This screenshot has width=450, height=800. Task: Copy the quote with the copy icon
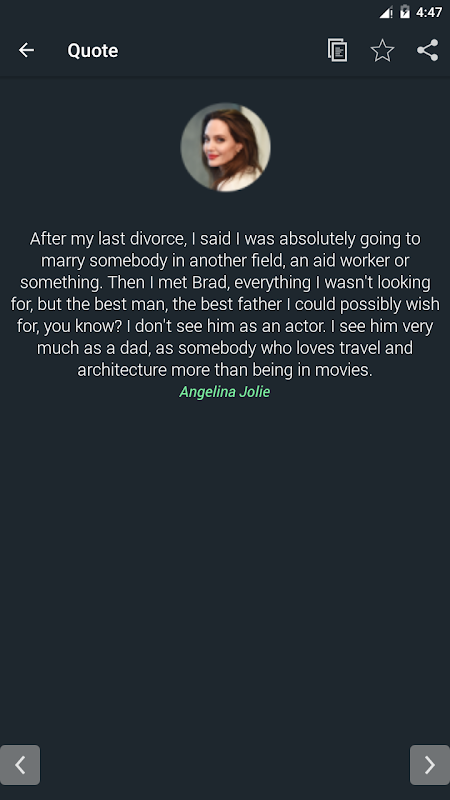click(337, 50)
